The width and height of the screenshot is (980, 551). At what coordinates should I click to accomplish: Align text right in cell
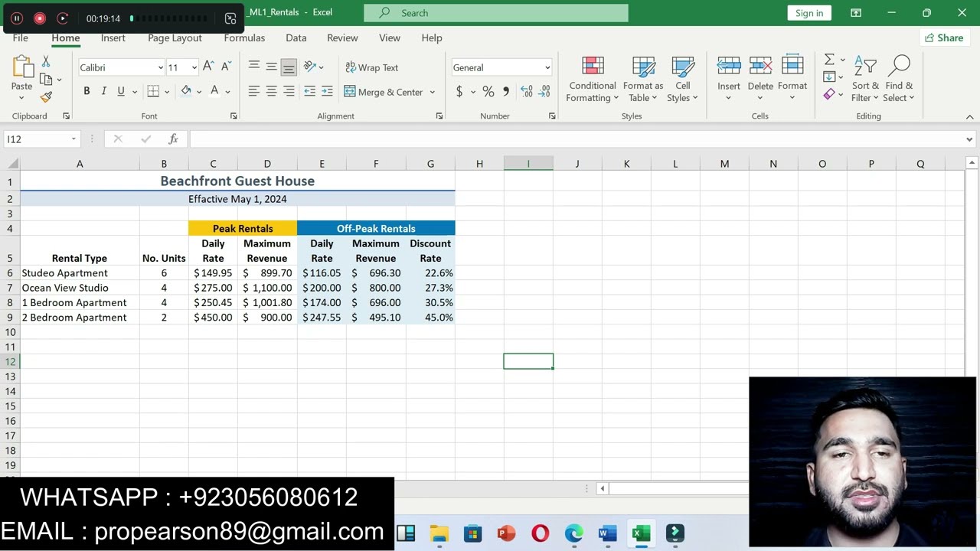[289, 91]
